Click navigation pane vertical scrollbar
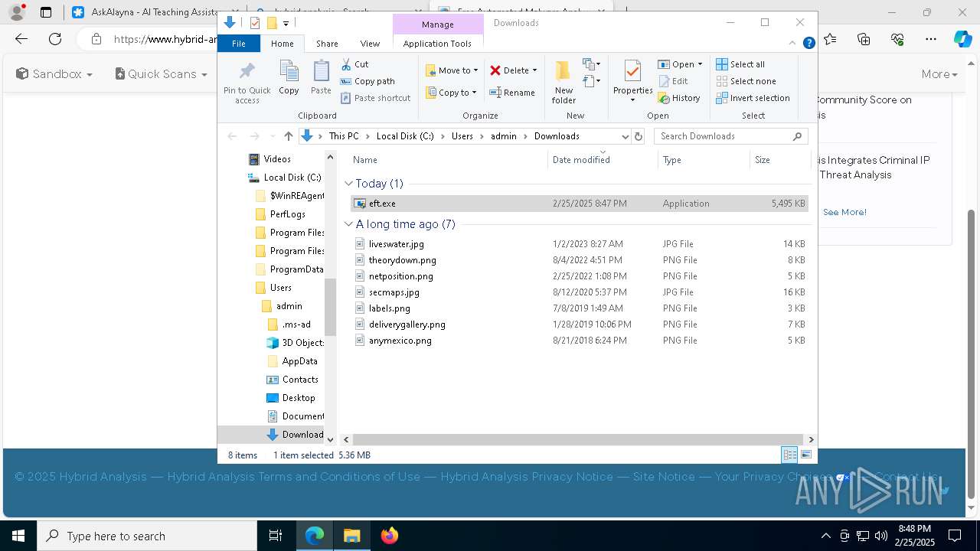The image size is (980, 551). click(x=331, y=306)
